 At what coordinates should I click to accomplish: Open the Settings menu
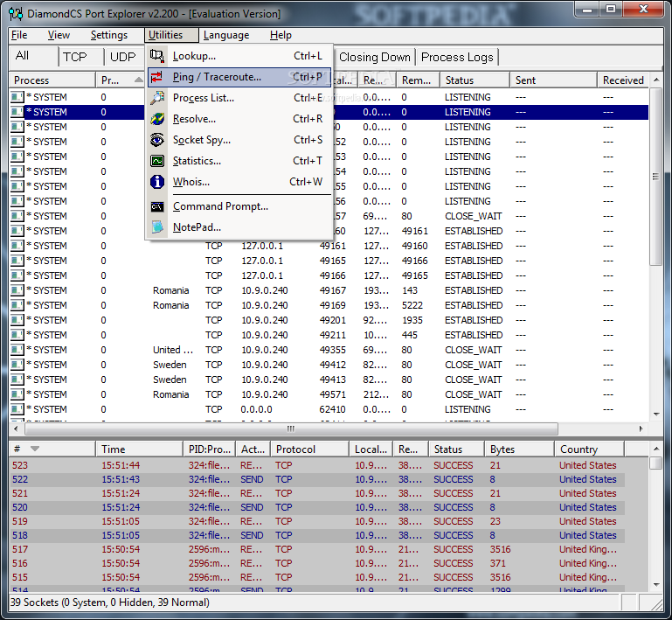click(x=109, y=35)
